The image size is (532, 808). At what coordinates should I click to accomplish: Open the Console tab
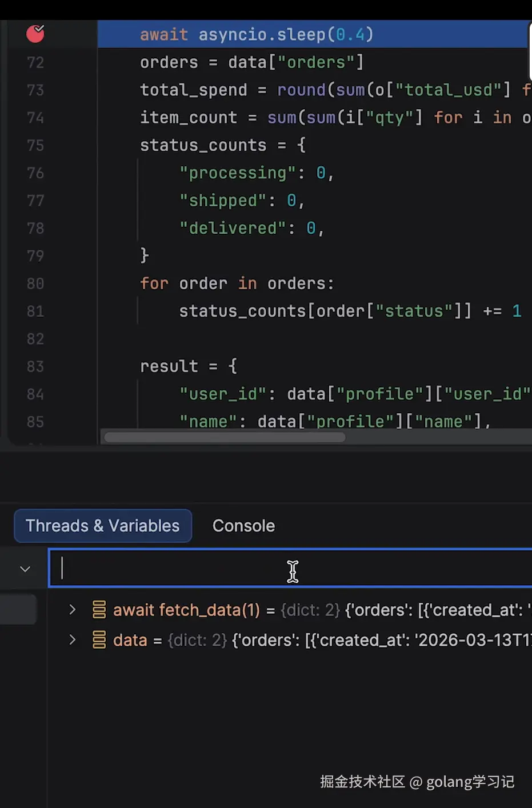coord(243,526)
